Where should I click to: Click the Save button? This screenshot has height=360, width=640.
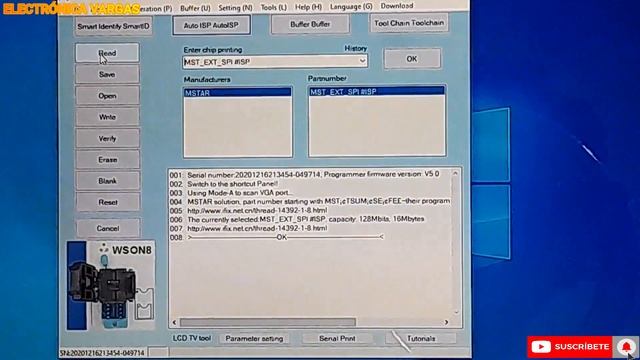tap(107, 74)
